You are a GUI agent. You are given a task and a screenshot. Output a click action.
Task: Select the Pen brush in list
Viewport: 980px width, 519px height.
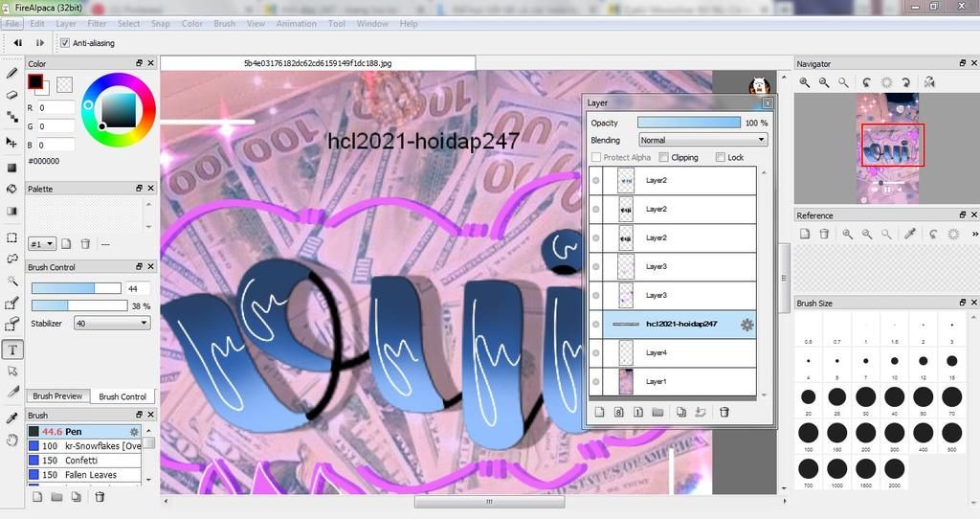84,432
